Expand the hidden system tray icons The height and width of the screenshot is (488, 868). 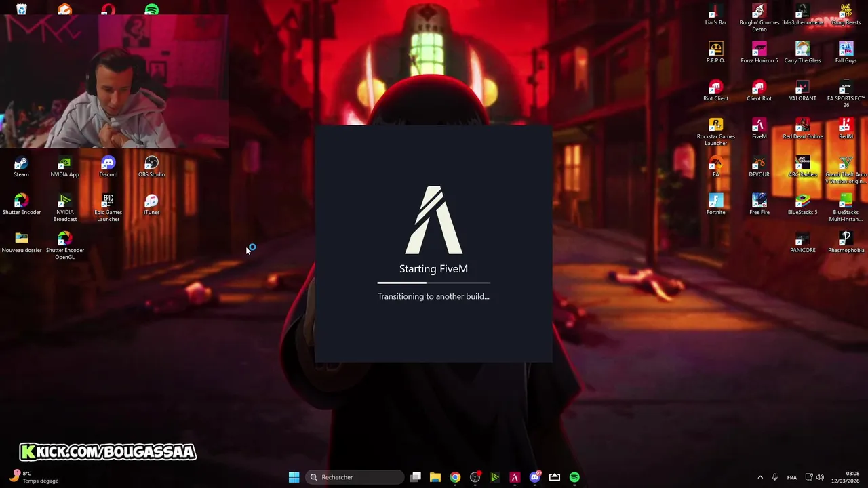click(x=759, y=477)
